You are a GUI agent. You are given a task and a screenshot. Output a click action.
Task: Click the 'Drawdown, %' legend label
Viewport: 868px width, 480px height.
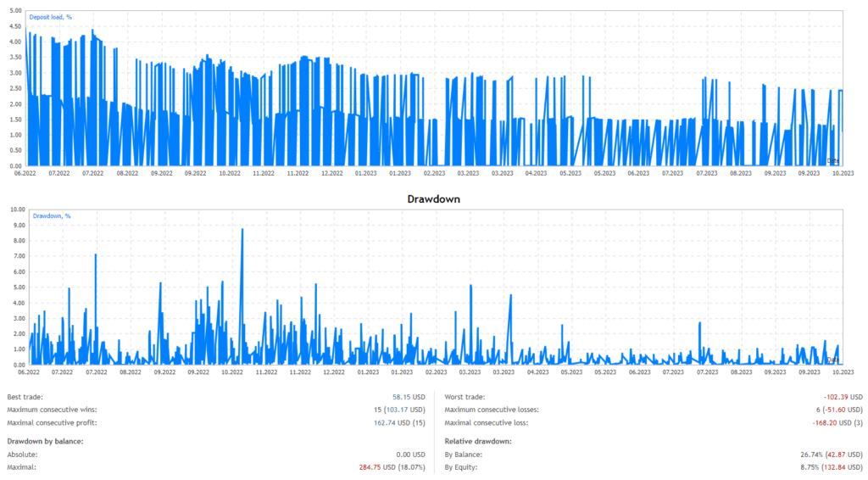pos(52,216)
